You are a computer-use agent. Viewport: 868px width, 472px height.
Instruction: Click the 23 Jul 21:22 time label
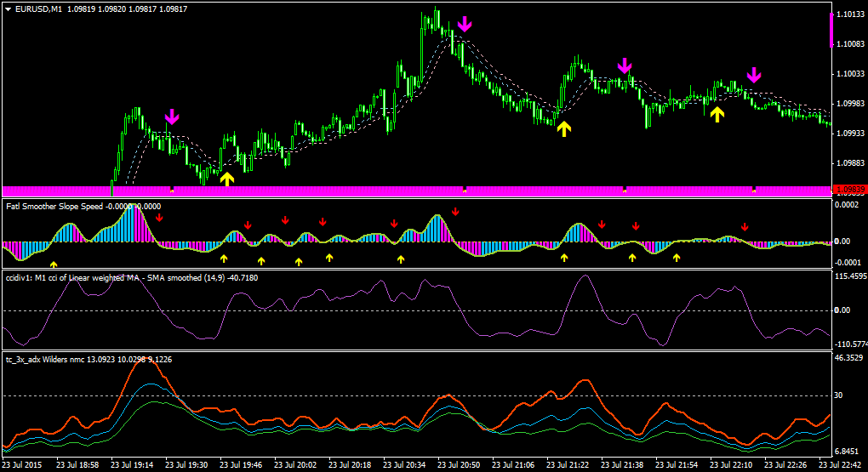tap(568, 465)
